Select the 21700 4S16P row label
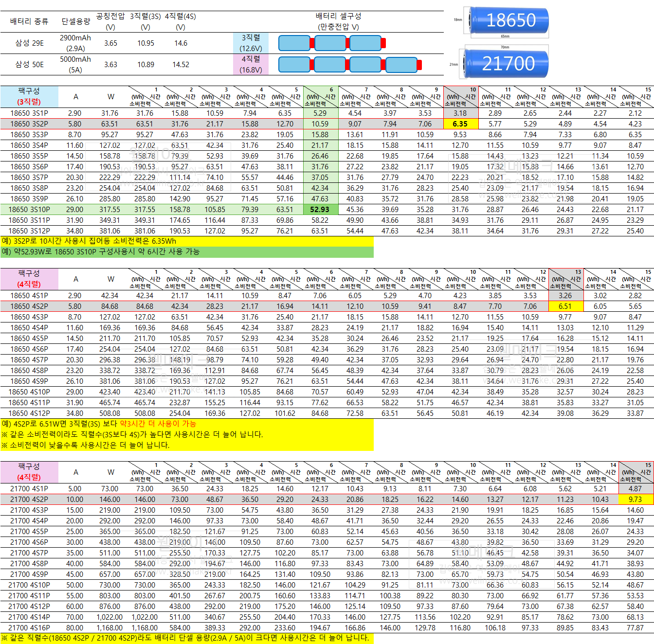Screen dimensions: 654x644 [29, 628]
